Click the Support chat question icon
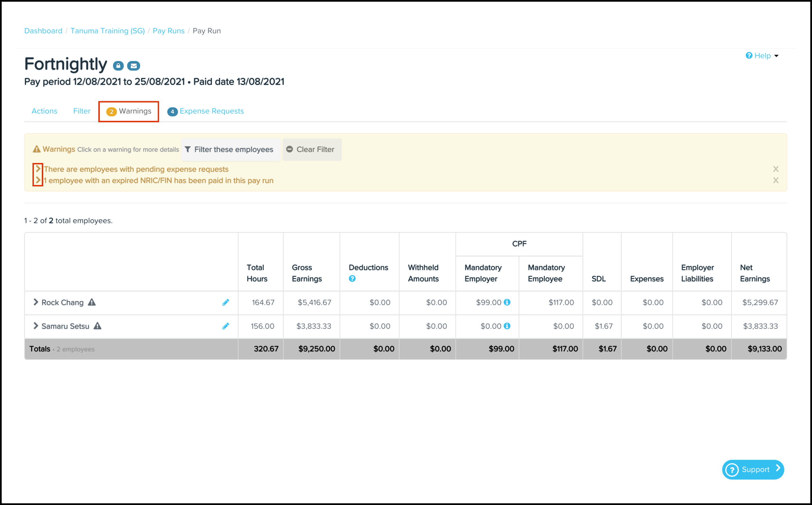Screen dimensions: 812x505 (732, 470)
